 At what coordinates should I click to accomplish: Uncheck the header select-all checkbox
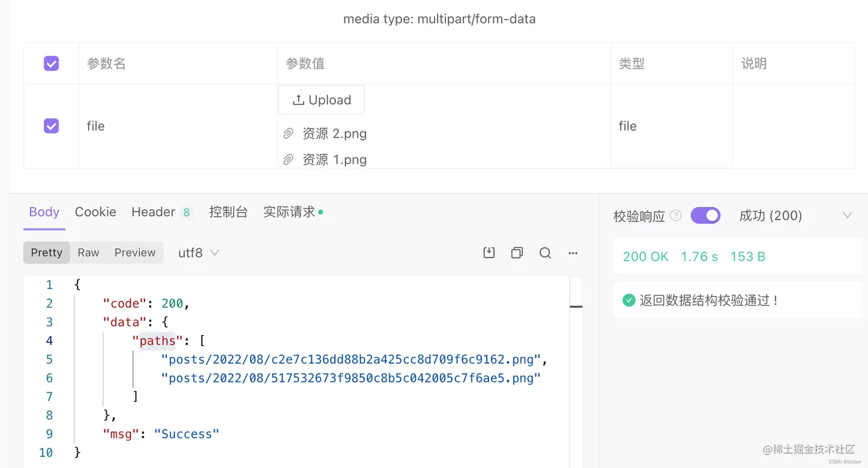[x=51, y=63]
